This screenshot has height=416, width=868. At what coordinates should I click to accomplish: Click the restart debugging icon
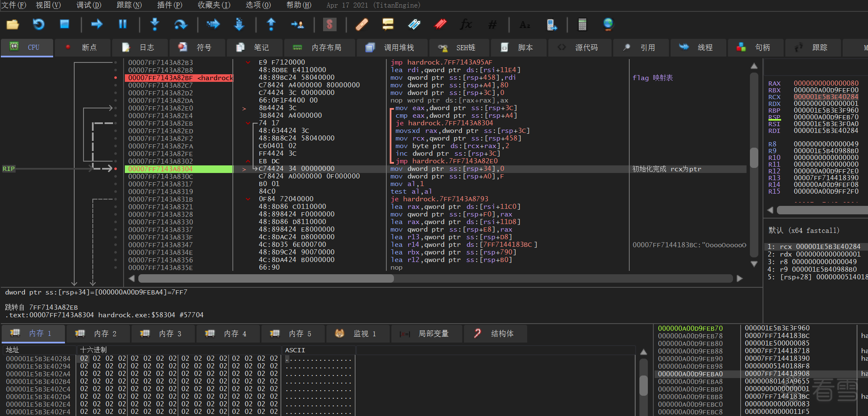coord(38,24)
